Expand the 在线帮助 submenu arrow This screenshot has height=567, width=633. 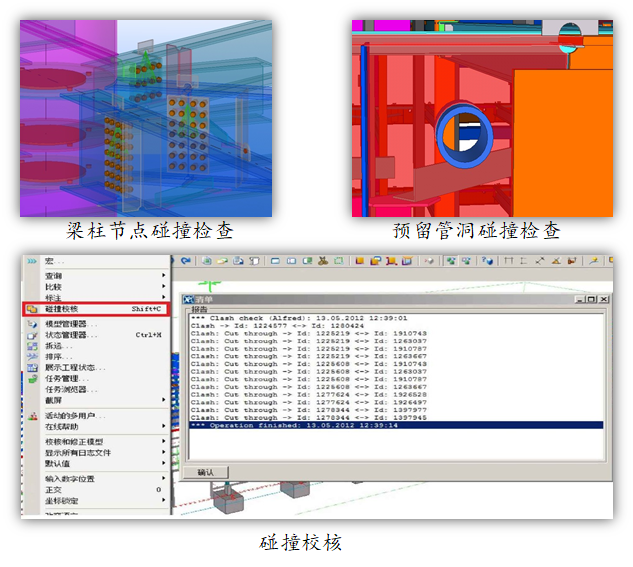[x=163, y=426]
